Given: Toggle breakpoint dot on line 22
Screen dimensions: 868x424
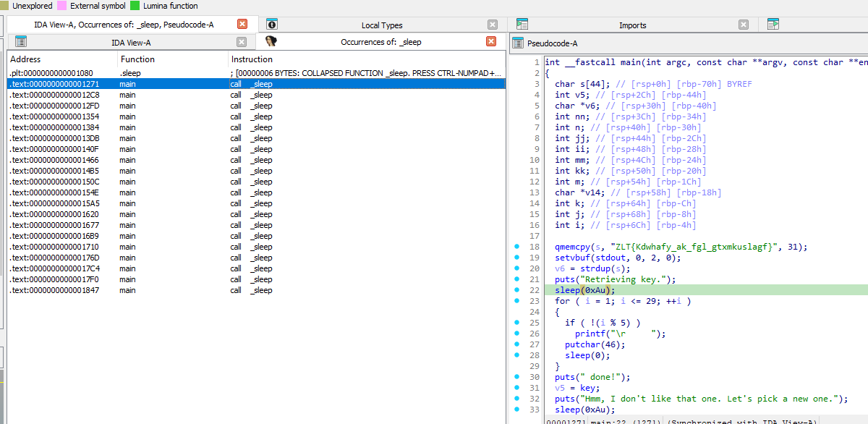Looking at the screenshot, I should [x=516, y=290].
